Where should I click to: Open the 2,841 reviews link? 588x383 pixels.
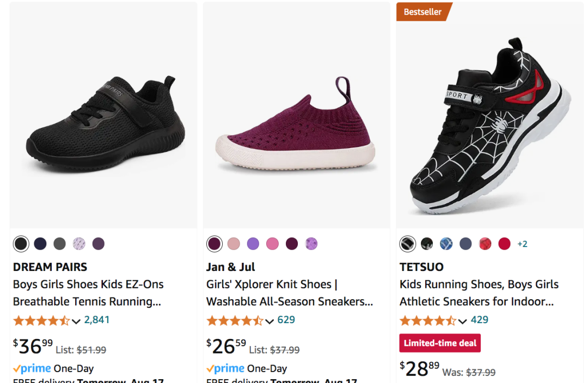[97, 320]
